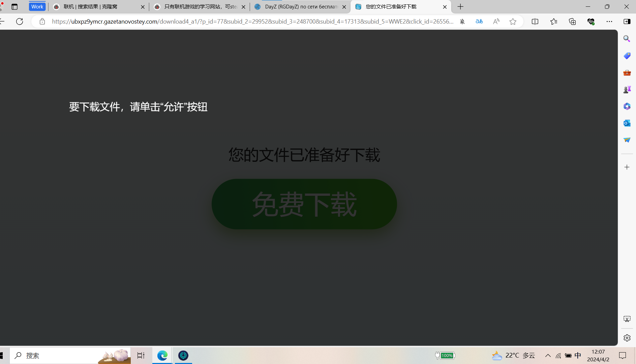Open Collections panel

pyautogui.click(x=572, y=22)
